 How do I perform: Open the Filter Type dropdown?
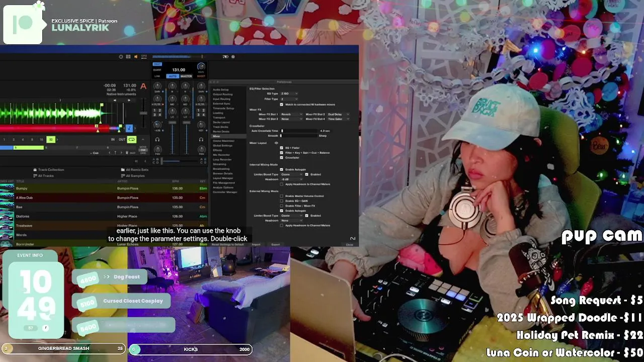point(289,99)
